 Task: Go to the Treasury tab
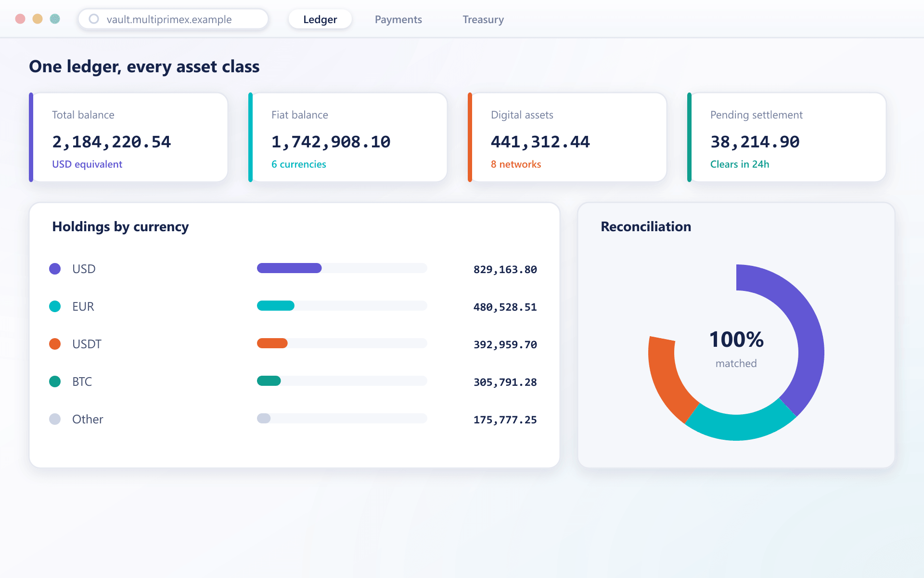(x=483, y=19)
